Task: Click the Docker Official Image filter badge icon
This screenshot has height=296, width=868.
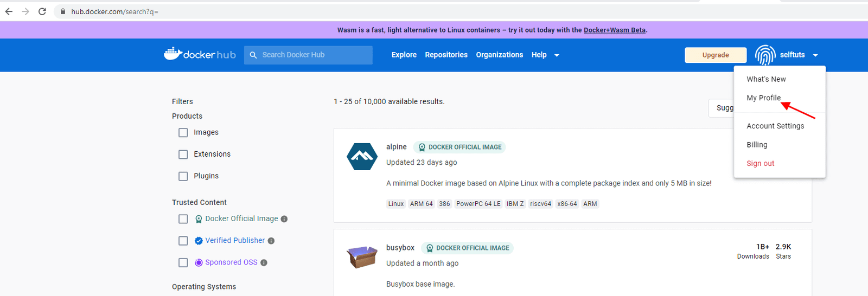Action: click(199, 219)
